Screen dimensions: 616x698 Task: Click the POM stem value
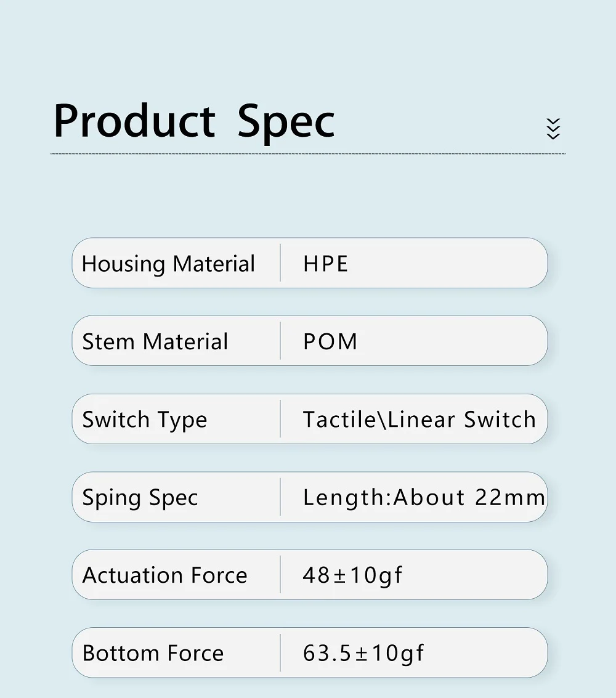click(330, 342)
